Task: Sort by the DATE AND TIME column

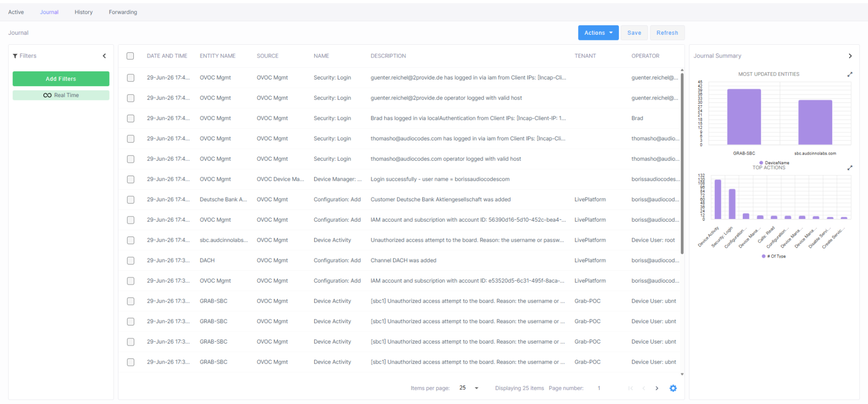Action: (167, 56)
